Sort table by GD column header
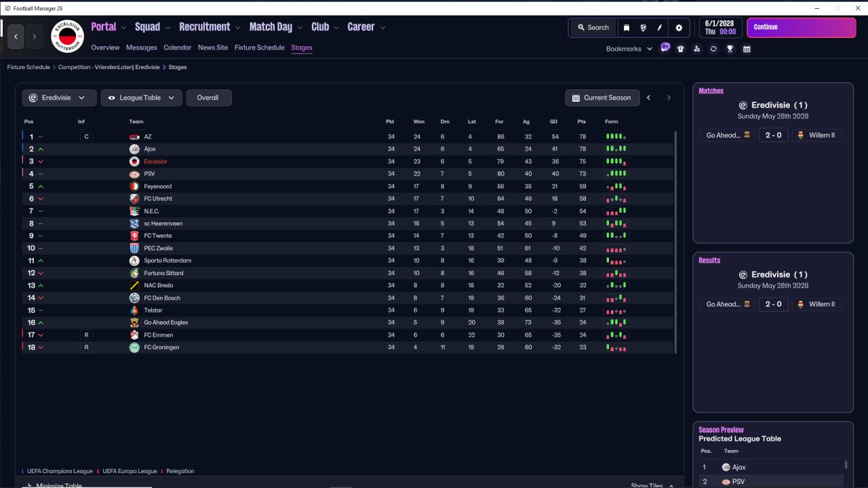This screenshot has width=868, height=488. [x=554, y=122]
